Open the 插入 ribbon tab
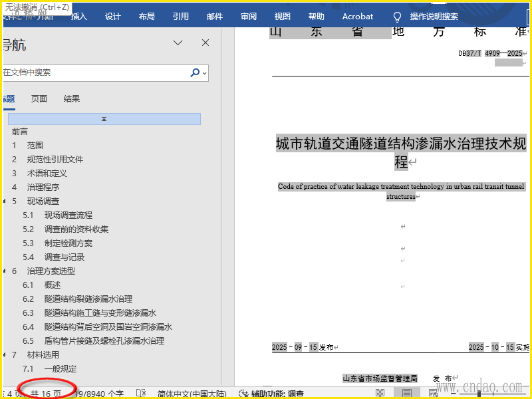The image size is (532, 399). [79, 16]
